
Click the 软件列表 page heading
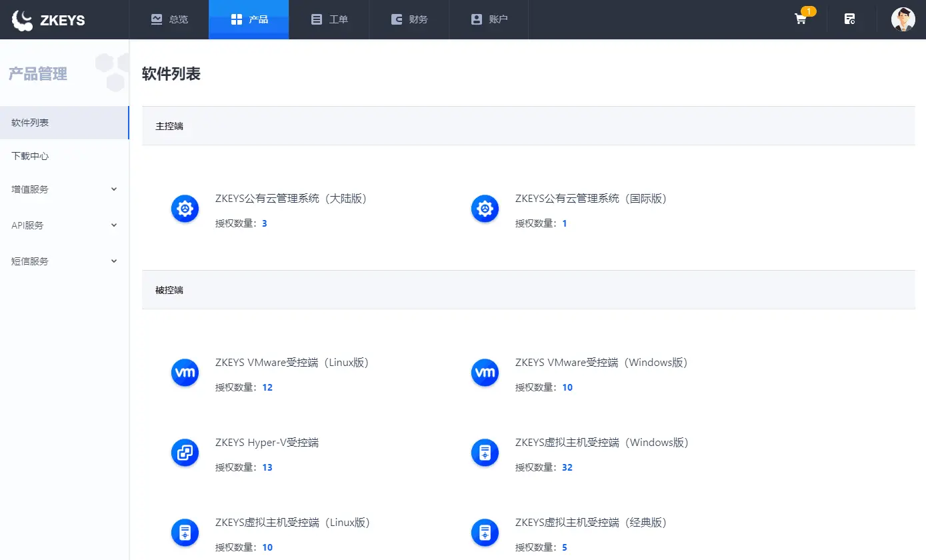(x=171, y=74)
